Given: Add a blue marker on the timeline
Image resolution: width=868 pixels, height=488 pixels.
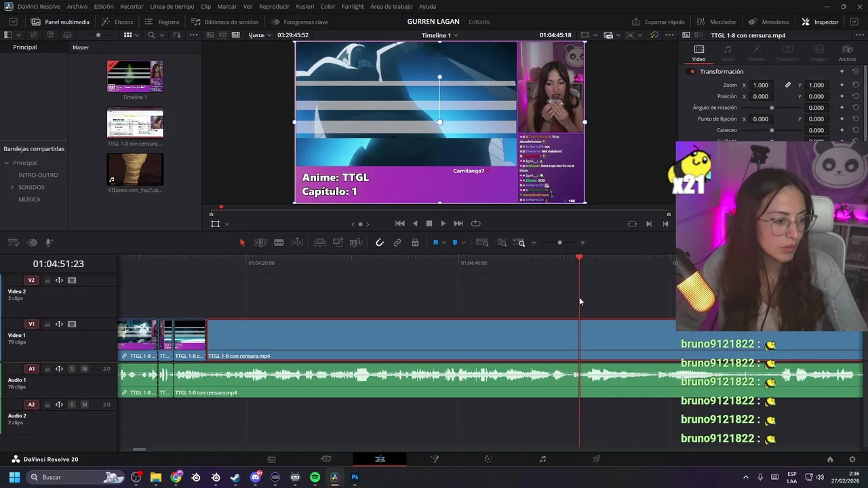Looking at the screenshot, I should point(454,243).
